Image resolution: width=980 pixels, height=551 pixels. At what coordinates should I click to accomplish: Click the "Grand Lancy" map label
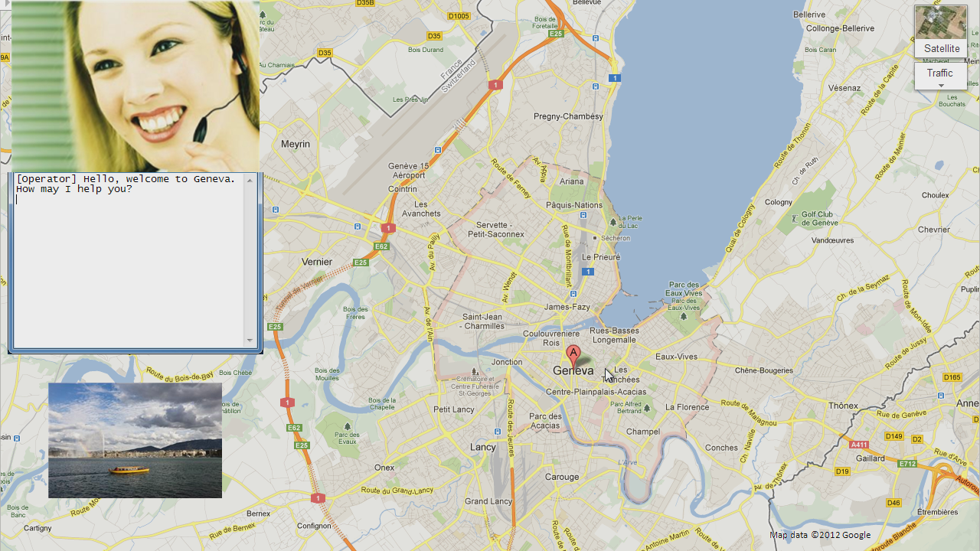(x=488, y=502)
